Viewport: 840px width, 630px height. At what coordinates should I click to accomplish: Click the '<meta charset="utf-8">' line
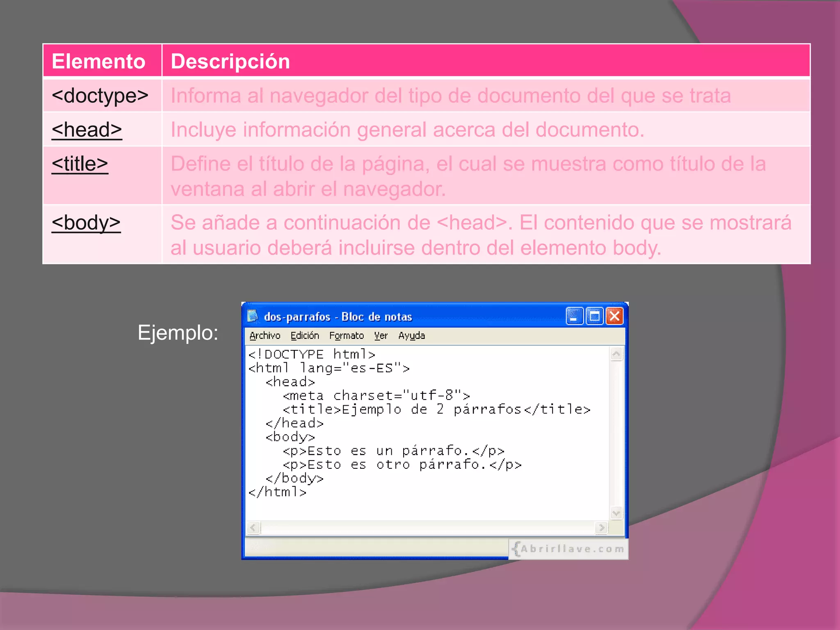376,395
